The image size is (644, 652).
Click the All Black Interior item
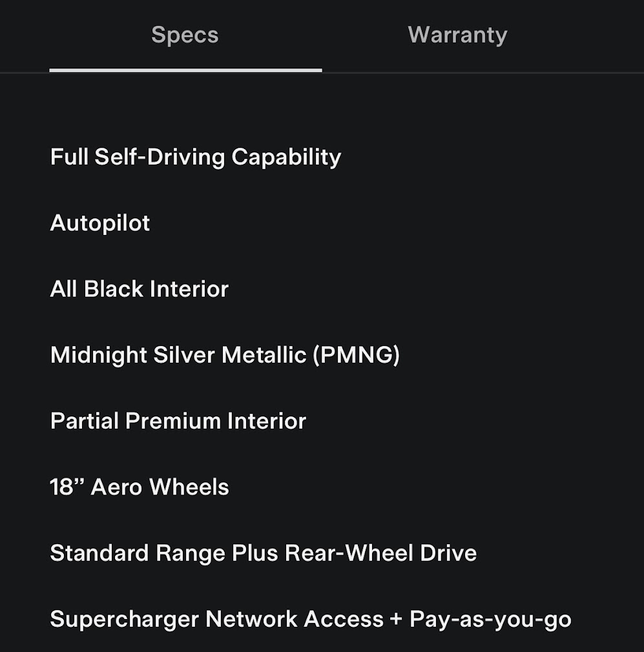click(140, 289)
